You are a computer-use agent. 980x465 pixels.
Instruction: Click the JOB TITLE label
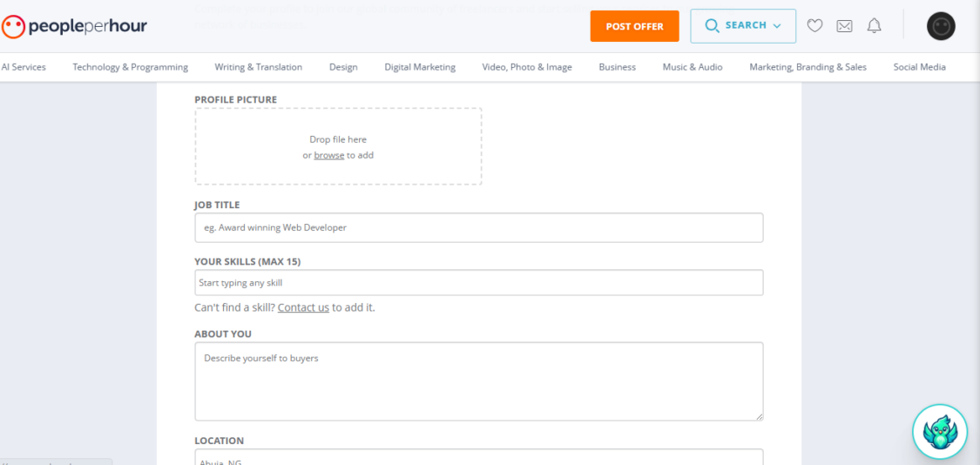click(x=217, y=205)
